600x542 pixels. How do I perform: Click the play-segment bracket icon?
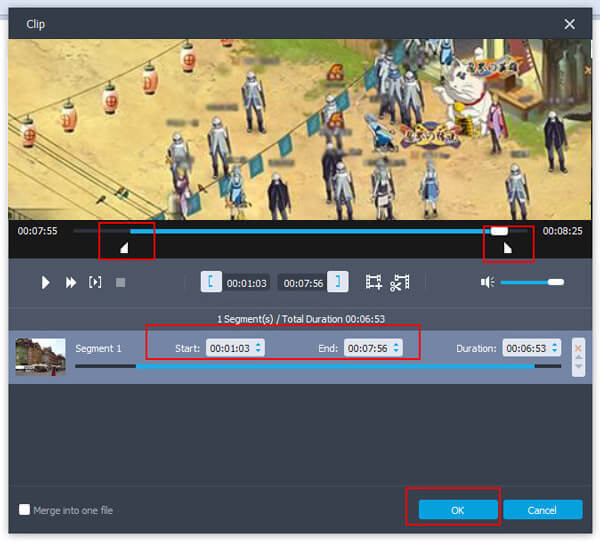(95, 282)
